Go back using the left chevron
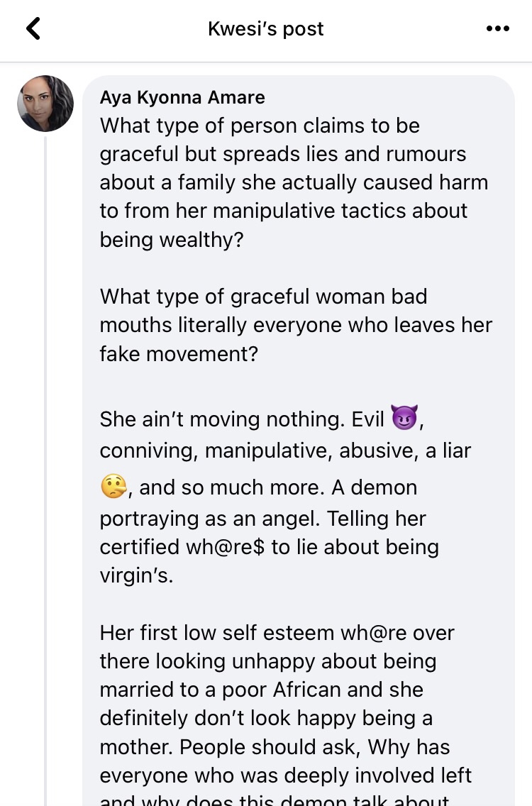The width and height of the screenshot is (532, 806). tap(33, 29)
